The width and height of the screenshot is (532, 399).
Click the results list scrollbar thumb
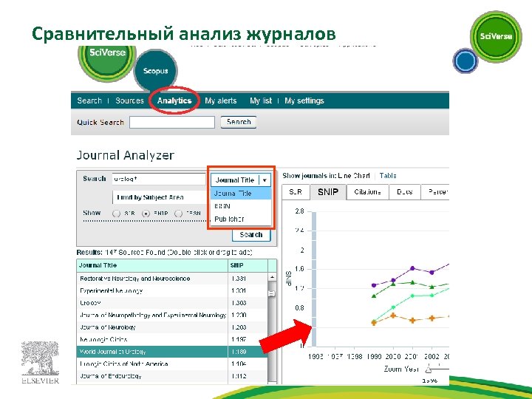pyautogui.click(x=272, y=293)
